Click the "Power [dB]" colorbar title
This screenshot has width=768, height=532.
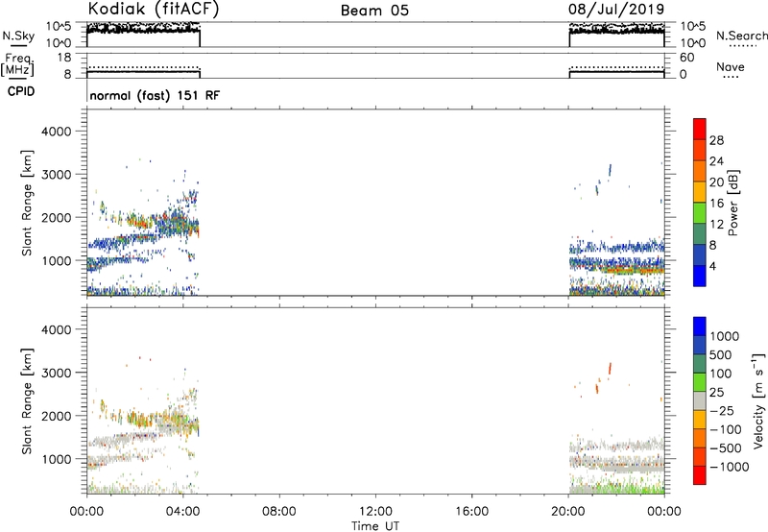[732, 203]
